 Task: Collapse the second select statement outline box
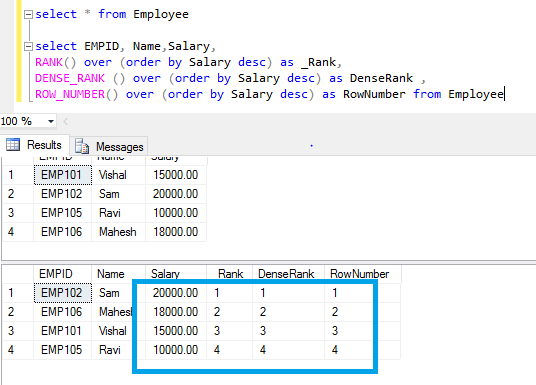28,47
